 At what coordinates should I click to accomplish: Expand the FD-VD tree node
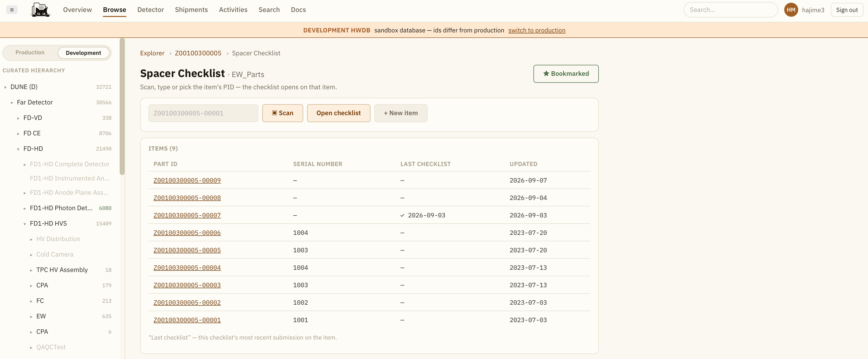[18, 118]
